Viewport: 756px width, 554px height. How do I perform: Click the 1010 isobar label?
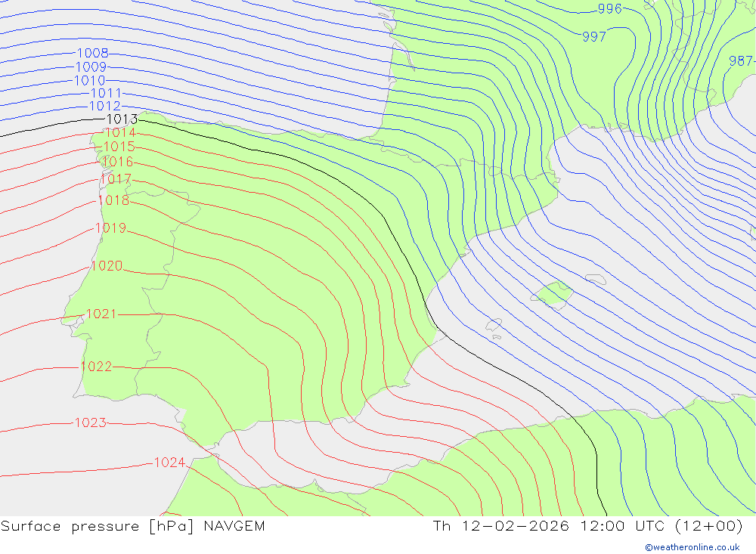click(90, 80)
